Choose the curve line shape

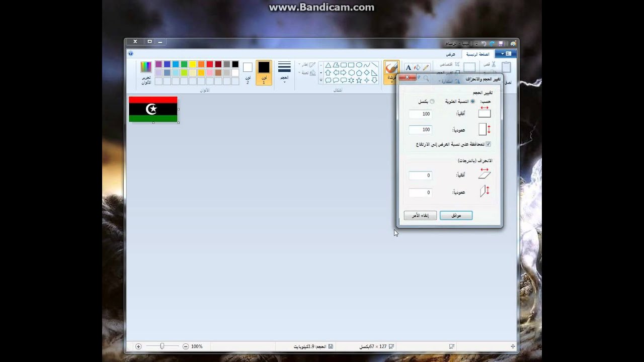(367, 65)
